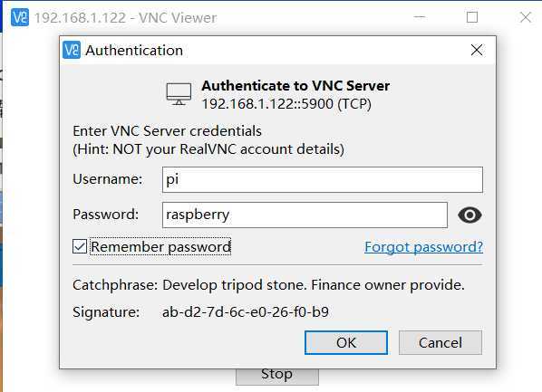The height and width of the screenshot is (392, 542).
Task: Focus the Username field containing pi
Action: click(x=323, y=179)
